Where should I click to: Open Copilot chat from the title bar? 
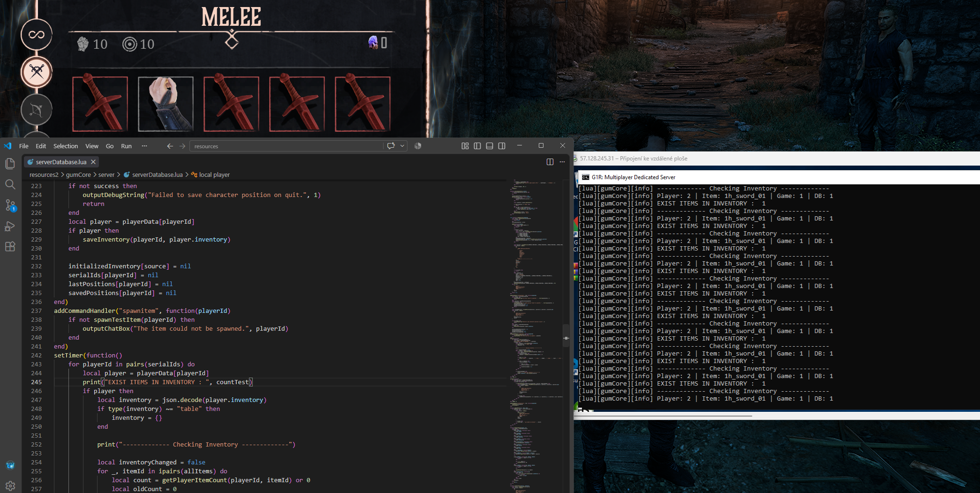(x=391, y=146)
